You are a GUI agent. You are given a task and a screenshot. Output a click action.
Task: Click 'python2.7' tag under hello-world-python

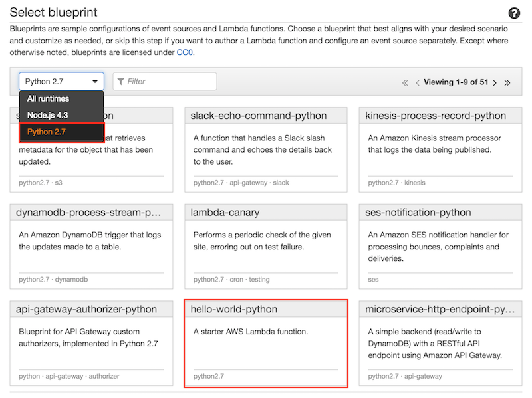(208, 376)
